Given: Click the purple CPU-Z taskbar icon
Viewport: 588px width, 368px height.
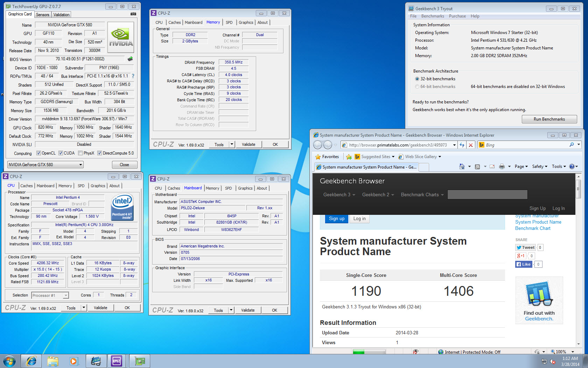Looking at the screenshot, I should 117,361.
